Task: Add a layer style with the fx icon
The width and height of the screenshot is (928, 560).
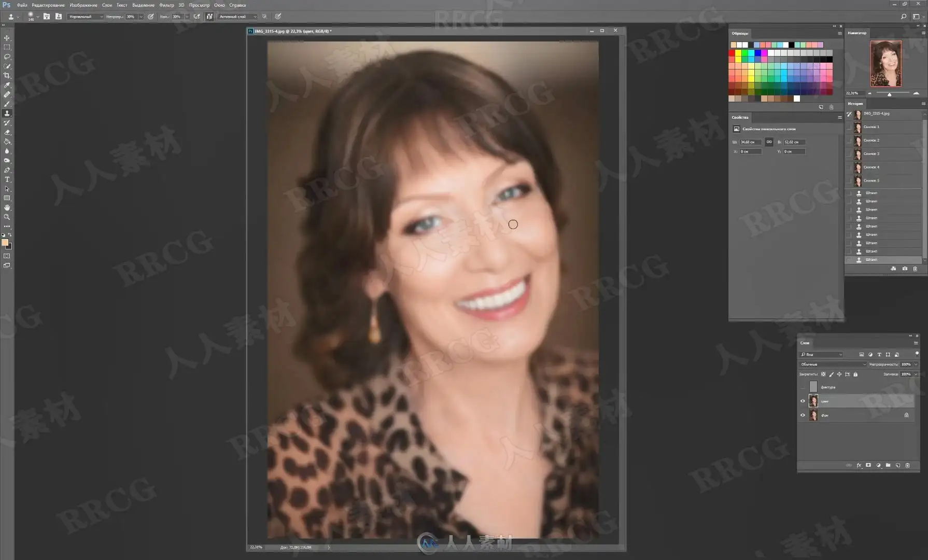Action: (x=859, y=466)
